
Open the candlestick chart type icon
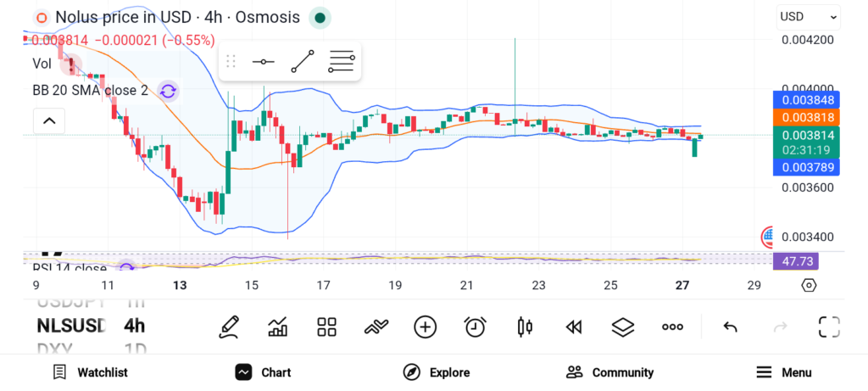[524, 327]
